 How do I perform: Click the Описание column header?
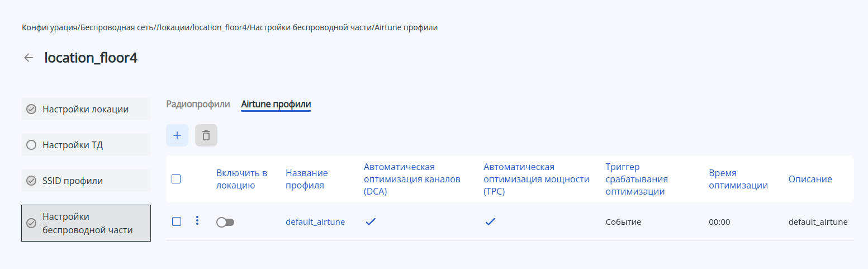pyautogui.click(x=810, y=179)
